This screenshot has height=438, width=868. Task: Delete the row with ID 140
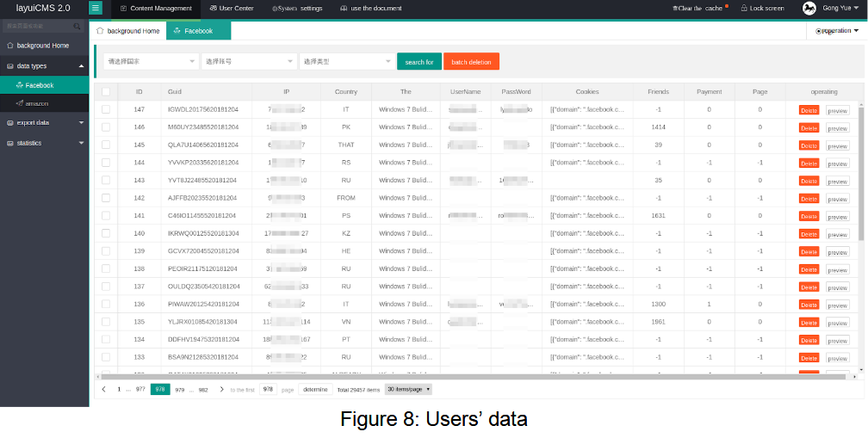(x=809, y=234)
